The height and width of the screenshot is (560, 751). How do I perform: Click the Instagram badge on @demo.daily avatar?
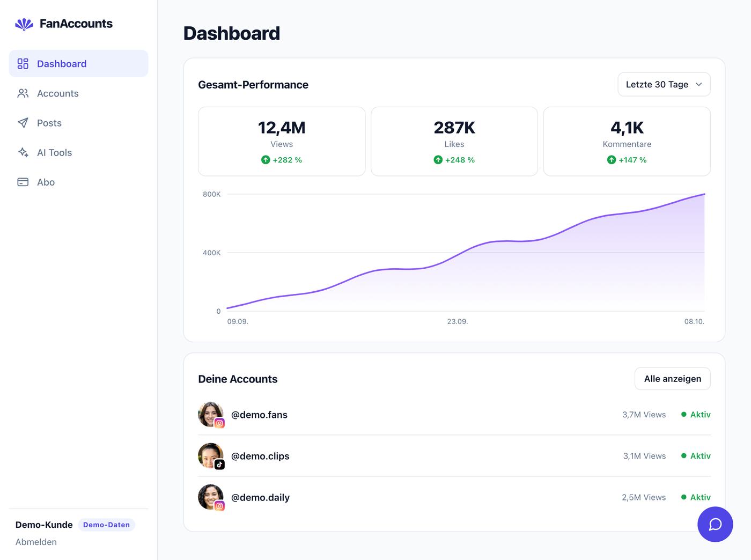(x=219, y=506)
